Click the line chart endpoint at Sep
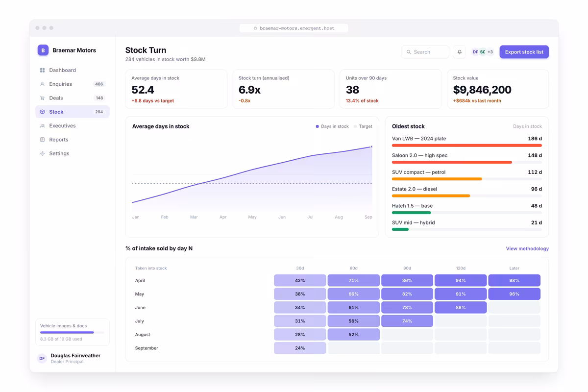Viewport: 588px width, 392px height. pos(372,147)
